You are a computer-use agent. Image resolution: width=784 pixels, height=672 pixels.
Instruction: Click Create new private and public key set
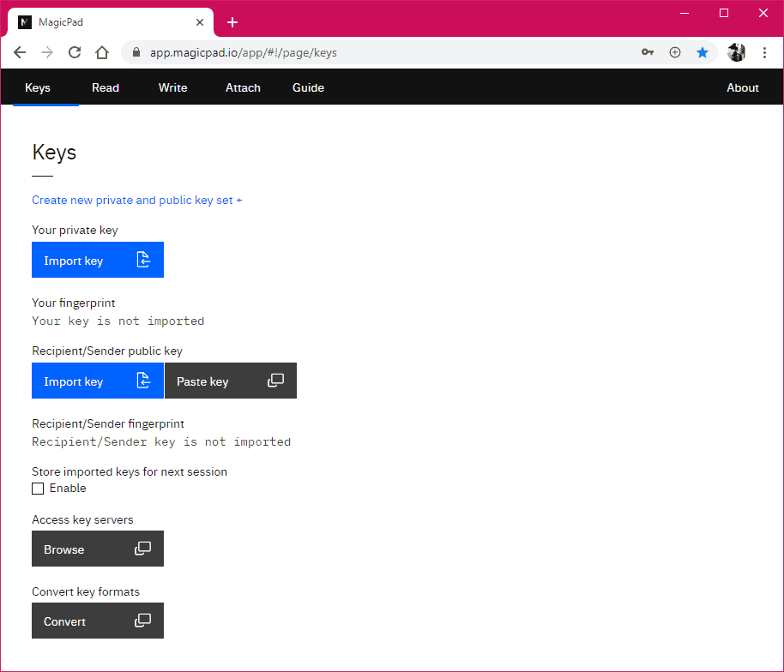[136, 200]
